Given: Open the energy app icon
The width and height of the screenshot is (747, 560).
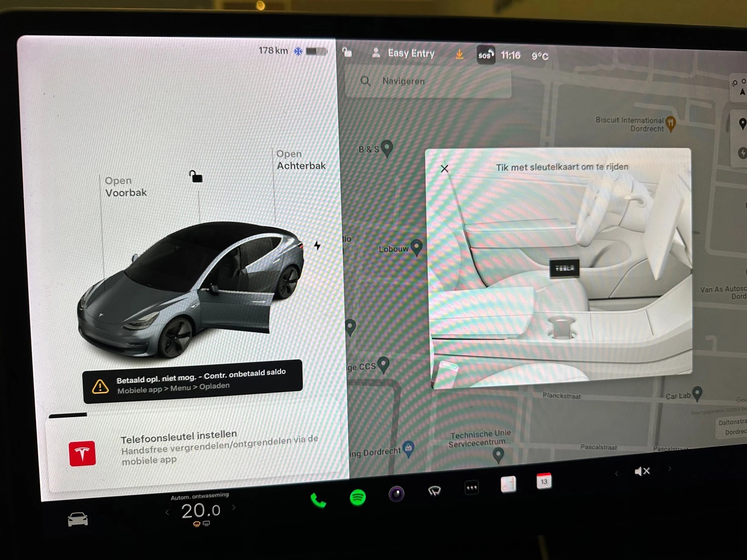Looking at the screenshot, I should (508, 484).
